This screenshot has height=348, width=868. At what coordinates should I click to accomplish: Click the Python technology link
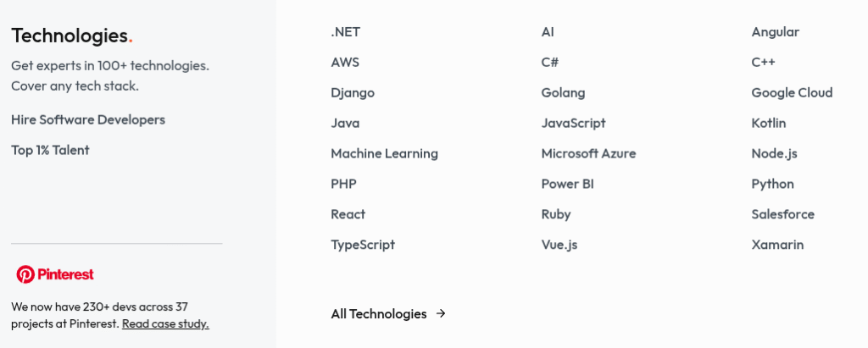(773, 184)
